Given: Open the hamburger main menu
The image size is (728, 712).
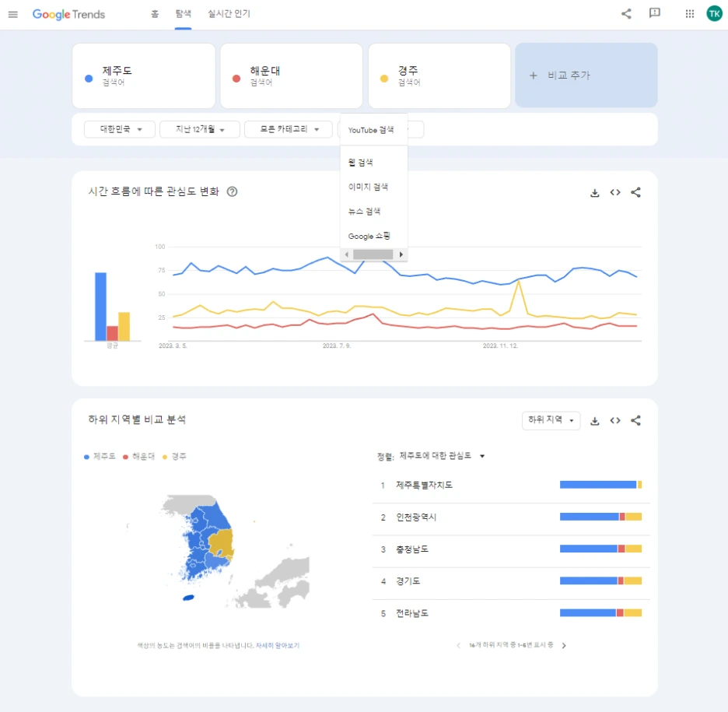Looking at the screenshot, I should pyautogui.click(x=13, y=15).
